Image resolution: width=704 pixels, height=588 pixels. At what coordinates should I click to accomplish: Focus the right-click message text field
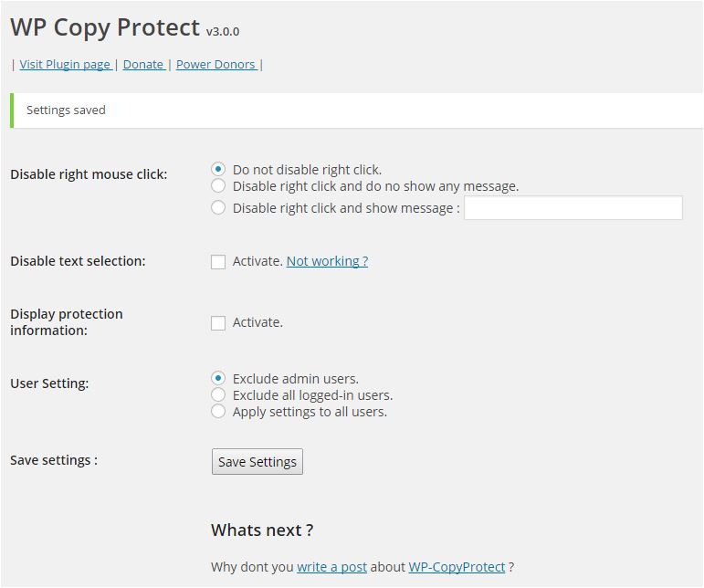click(x=573, y=208)
